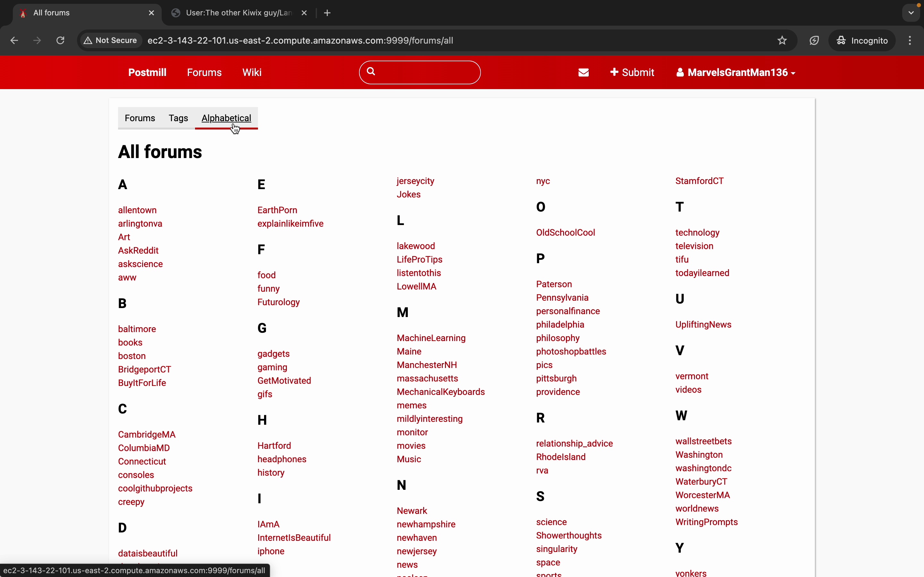924x577 pixels.
Task: Click the Not Secure warning badge
Action: (x=111, y=40)
